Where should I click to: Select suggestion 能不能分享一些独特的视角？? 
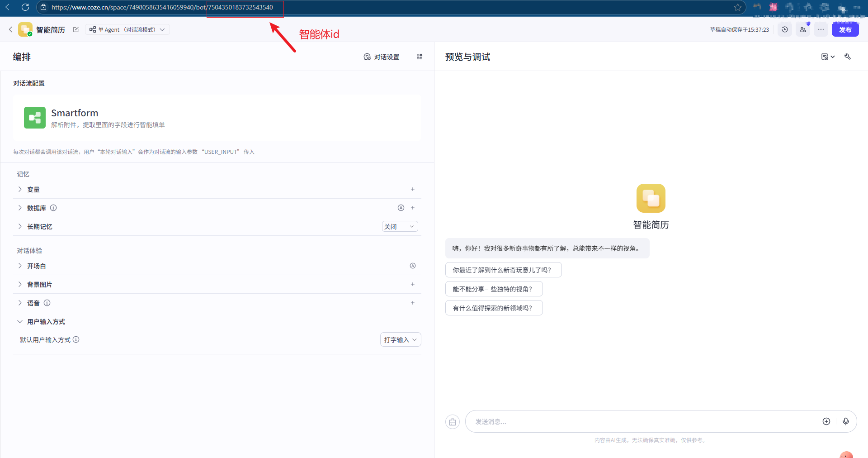coord(494,289)
